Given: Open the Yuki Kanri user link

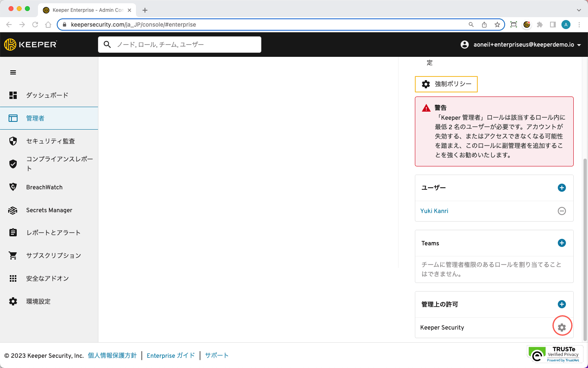Looking at the screenshot, I should click(434, 211).
